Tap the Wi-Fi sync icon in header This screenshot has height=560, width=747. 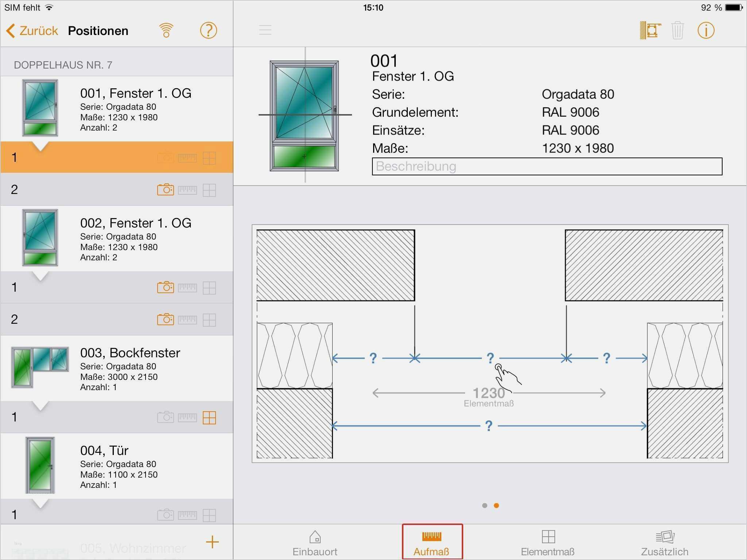[x=166, y=30]
